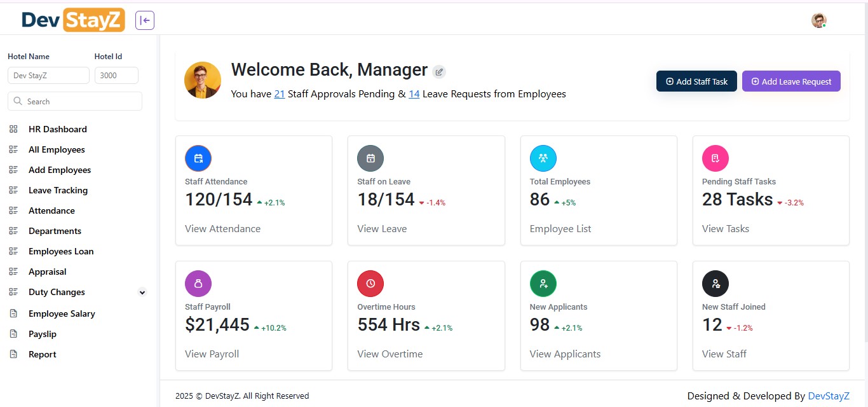Click the black New Staff Joined icon

pos(715,284)
